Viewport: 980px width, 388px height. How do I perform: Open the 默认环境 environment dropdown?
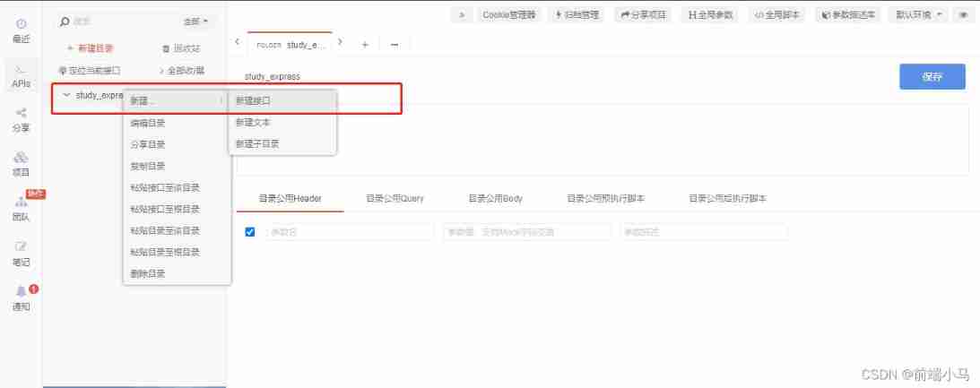click(x=918, y=14)
